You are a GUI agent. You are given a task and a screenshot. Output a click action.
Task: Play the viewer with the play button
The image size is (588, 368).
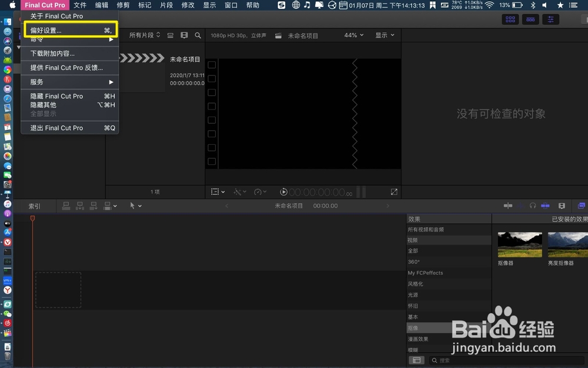click(x=283, y=192)
